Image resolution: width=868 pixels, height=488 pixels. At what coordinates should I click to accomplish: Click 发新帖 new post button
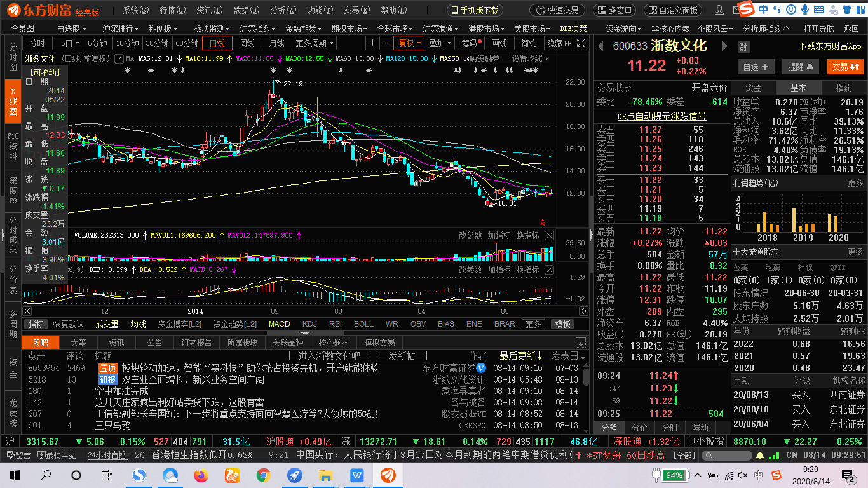tap(402, 355)
